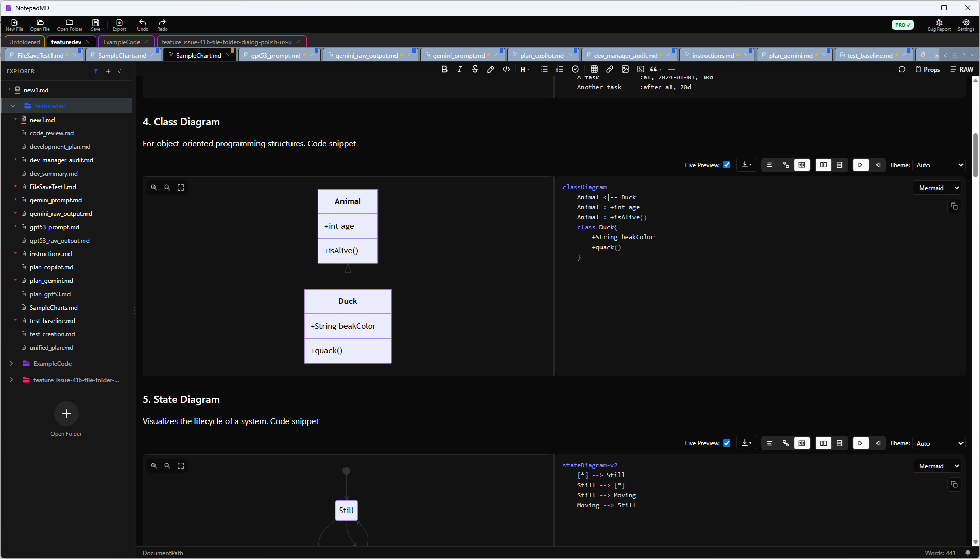The image size is (980, 559).
Task: Add a new item in Explorer
Action: [108, 71]
